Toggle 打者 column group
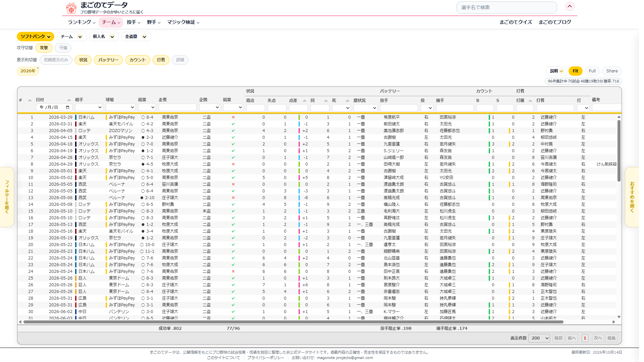 click(161, 60)
